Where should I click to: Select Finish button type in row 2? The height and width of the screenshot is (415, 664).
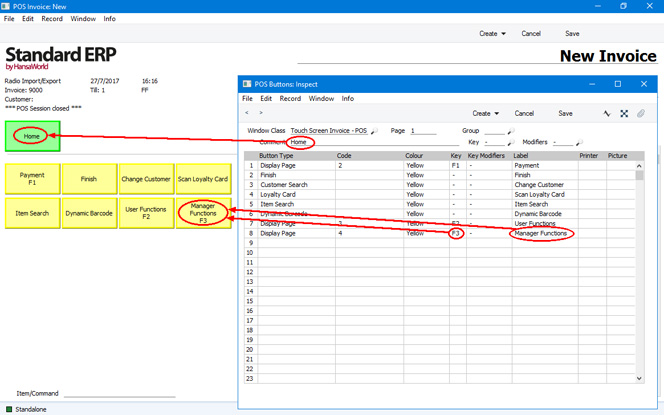tap(296, 175)
